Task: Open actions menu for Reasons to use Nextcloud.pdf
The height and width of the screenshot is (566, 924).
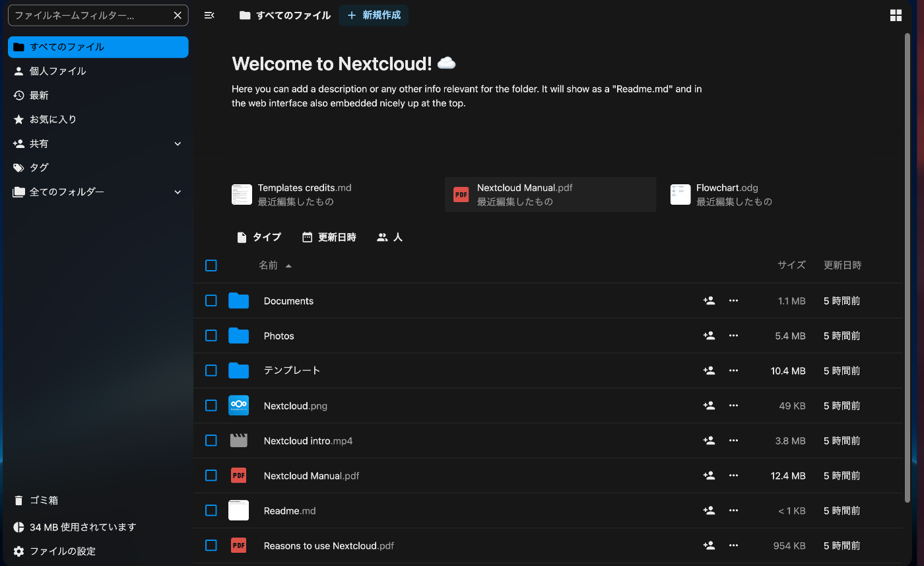Action: click(x=733, y=546)
